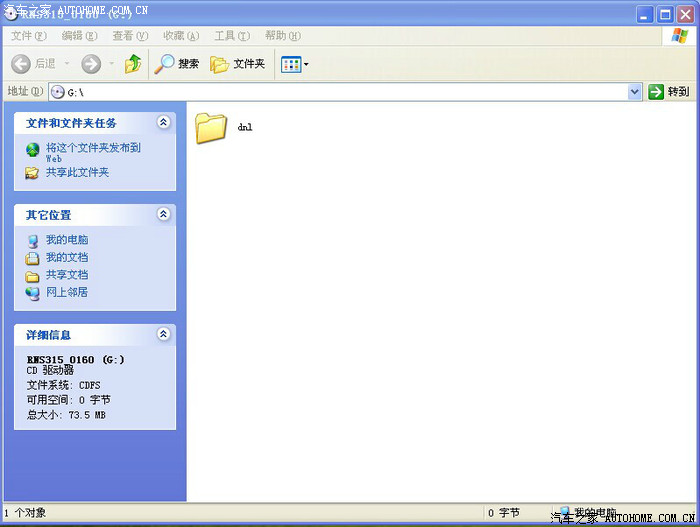
Task: Open 网上邻居 link in sidebar
Action: pos(66,292)
